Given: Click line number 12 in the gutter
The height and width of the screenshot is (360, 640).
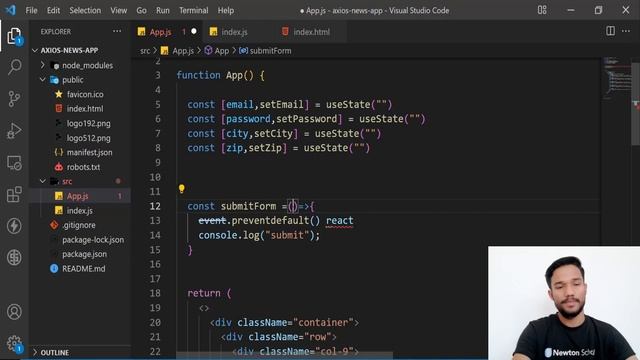Looking at the screenshot, I should (155, 206).
